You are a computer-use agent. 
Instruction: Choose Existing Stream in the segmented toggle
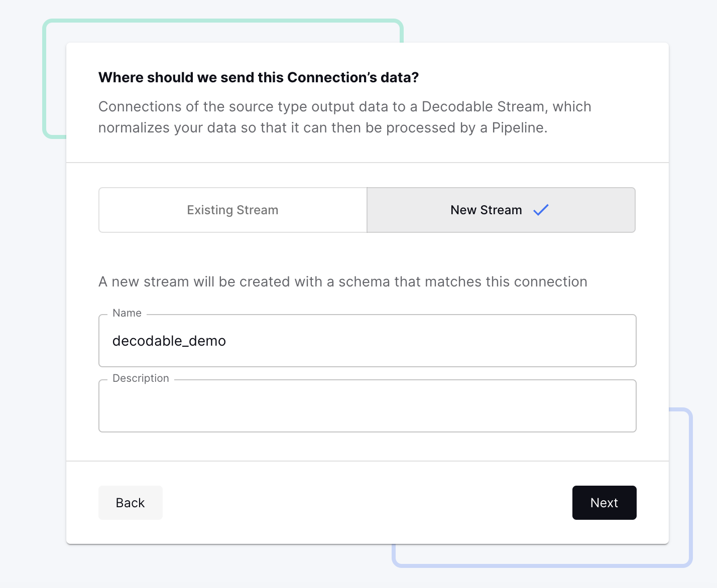(232, 210)
